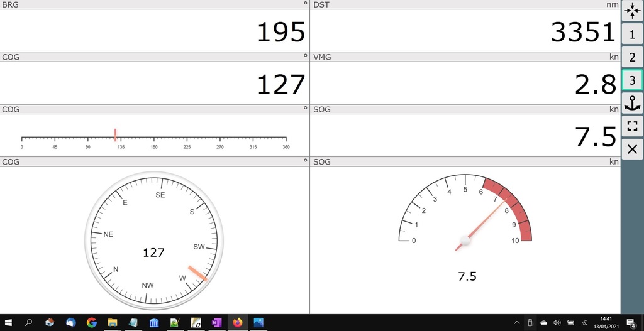
Task: Click the BRG value 195
Action: click(281, 32)
